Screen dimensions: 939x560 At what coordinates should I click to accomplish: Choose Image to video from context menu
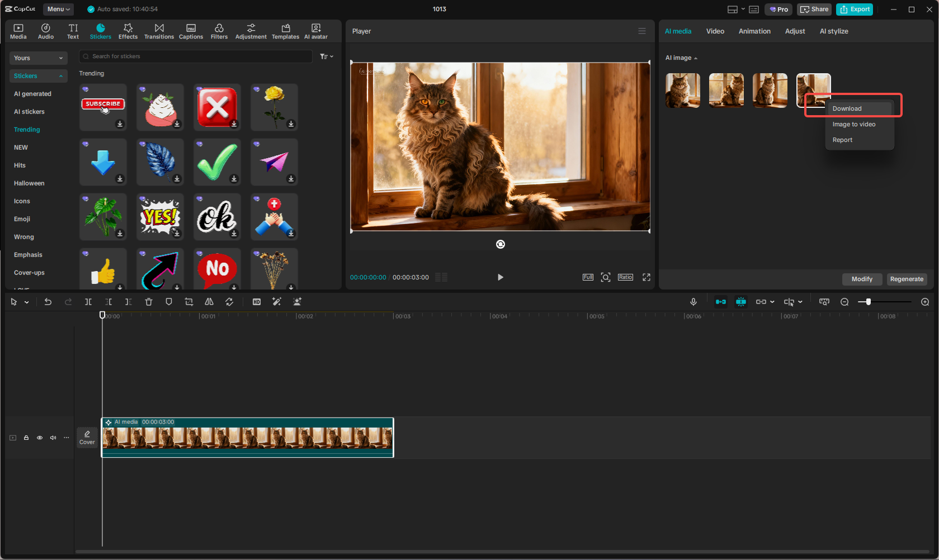pos(853,124)
